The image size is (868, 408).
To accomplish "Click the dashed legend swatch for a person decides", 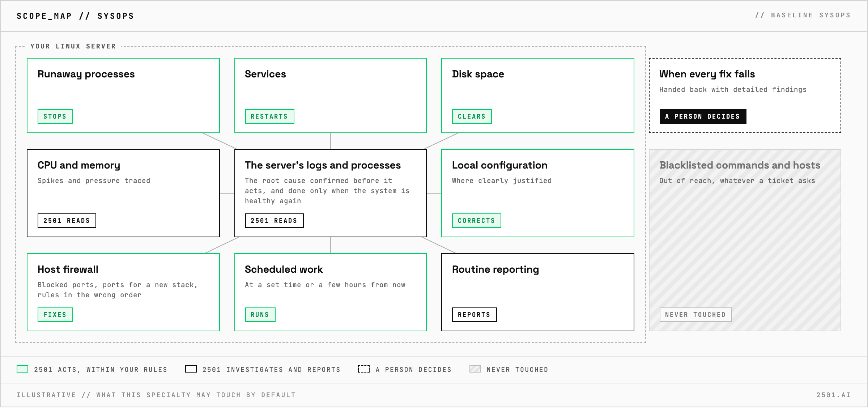I will point(364,369).
